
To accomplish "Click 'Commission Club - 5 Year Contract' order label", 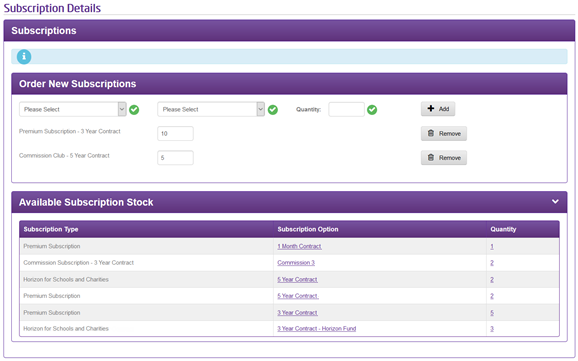I will pyautogui.click(x=64, y=156).
